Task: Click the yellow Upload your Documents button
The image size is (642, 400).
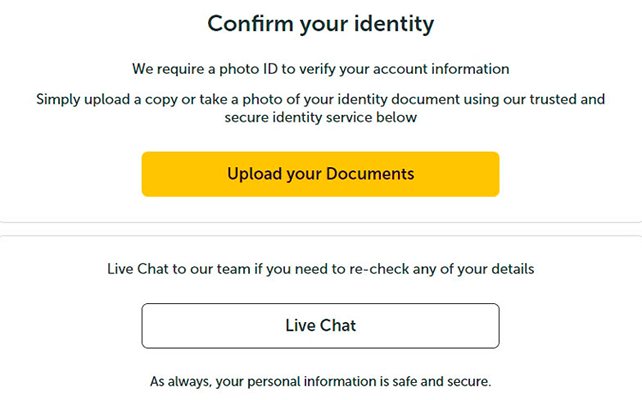Action: [x=320, y=174]
